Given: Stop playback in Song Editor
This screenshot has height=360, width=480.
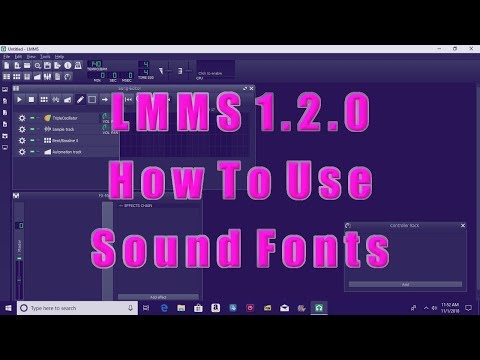Looking at the screenshot, I should point(31,99).
